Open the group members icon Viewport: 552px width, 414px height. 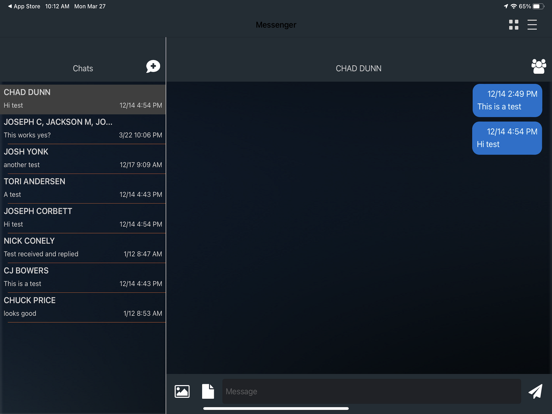point(539,66)
